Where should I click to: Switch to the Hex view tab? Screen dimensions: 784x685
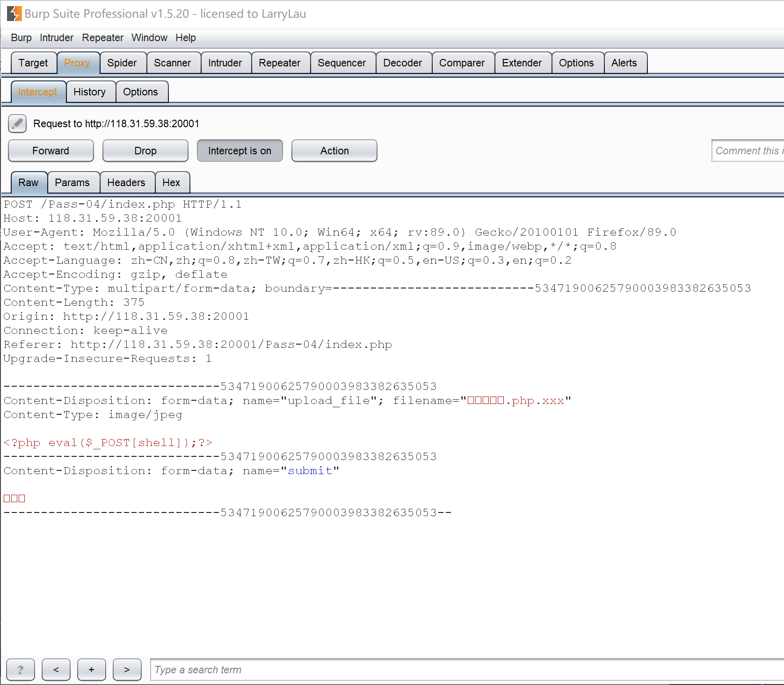(x=172, y=182)
